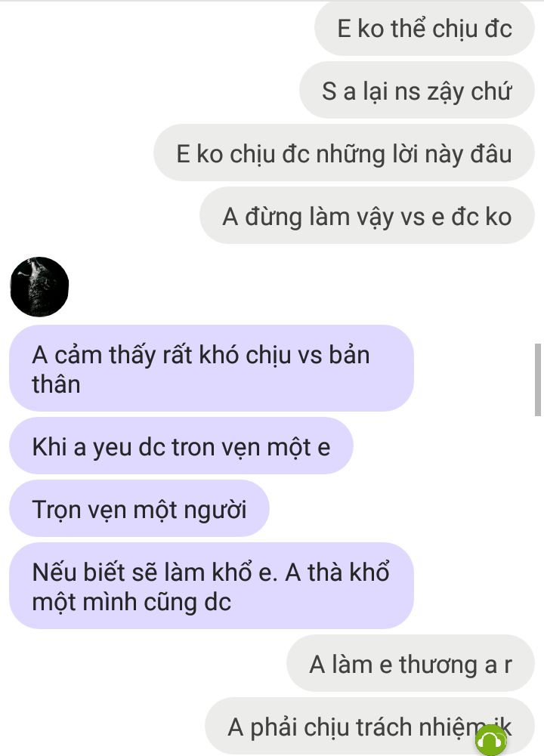Click 'một mình cũng dc' text line
Viewport: 544px width, 756px height.
[x=131, y=602]
